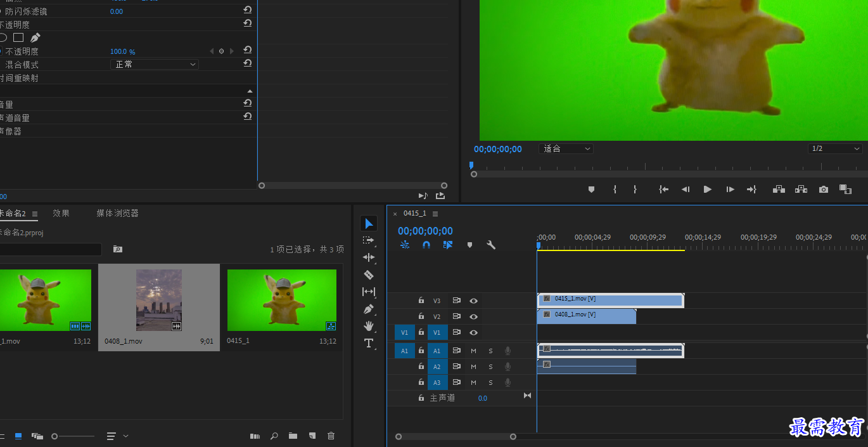Viewport: 868px width, 447px height.
Task: Create a new bin in project panel
Action: [x=293, y=436]
